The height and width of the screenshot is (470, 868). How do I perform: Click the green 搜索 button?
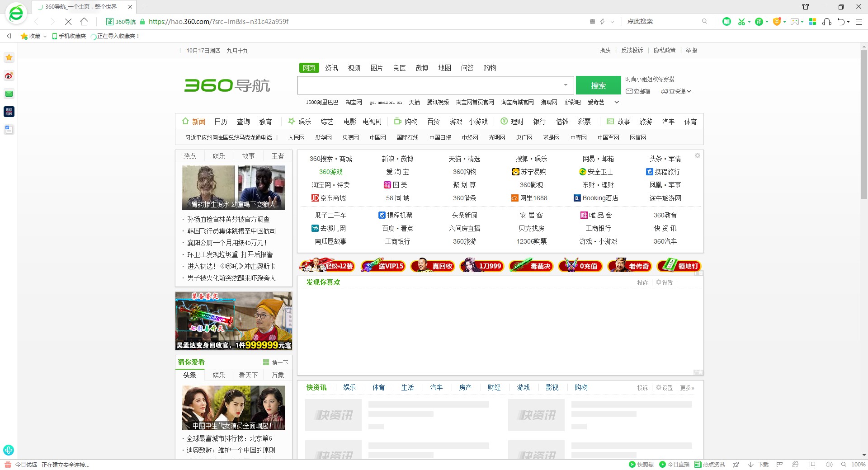(598, 85)
